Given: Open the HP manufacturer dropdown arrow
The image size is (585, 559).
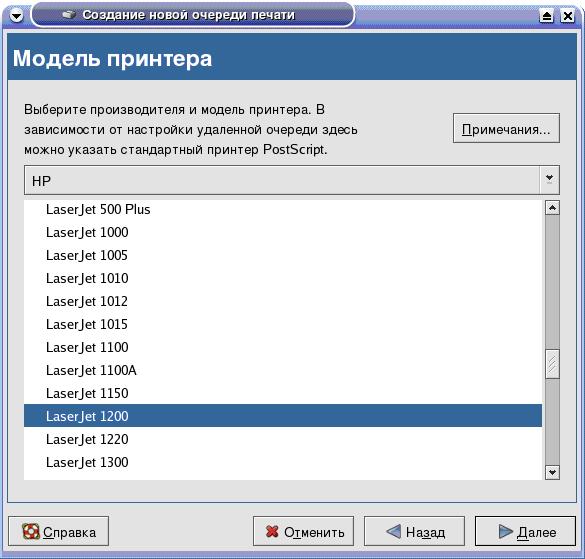Looking at the screenshot, I should [549, 180].
